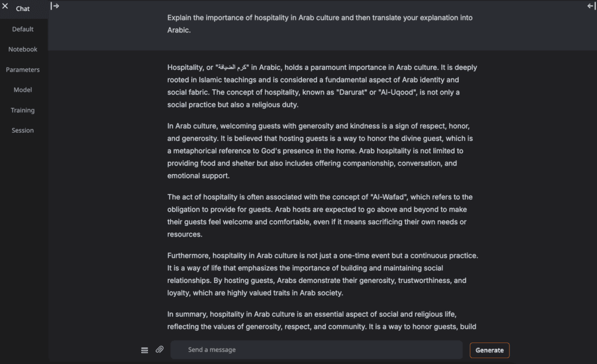Close the sidebar with the X icon
Viewport: 597px width, 364px height.
coord(5,6)
